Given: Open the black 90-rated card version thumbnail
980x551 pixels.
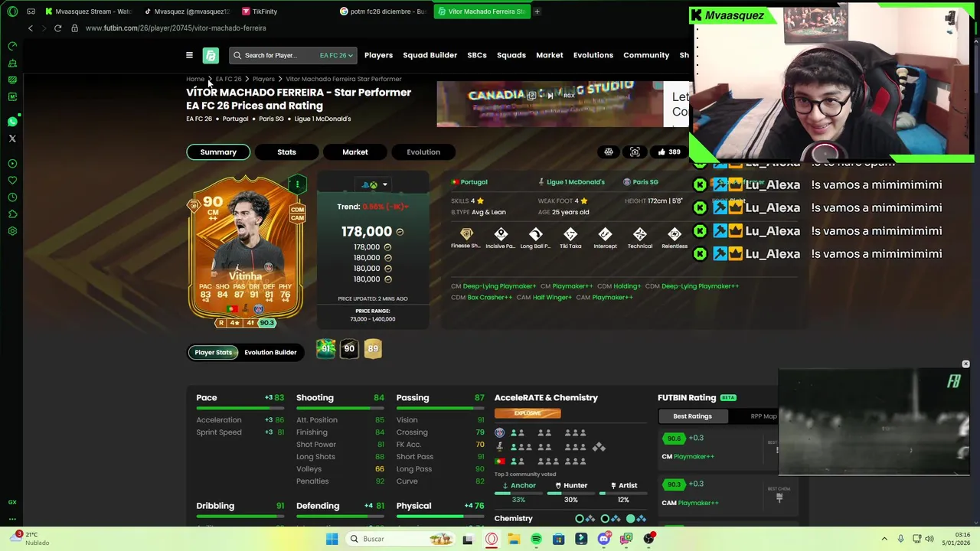Looking at the screenshot, I should point(349,348).
